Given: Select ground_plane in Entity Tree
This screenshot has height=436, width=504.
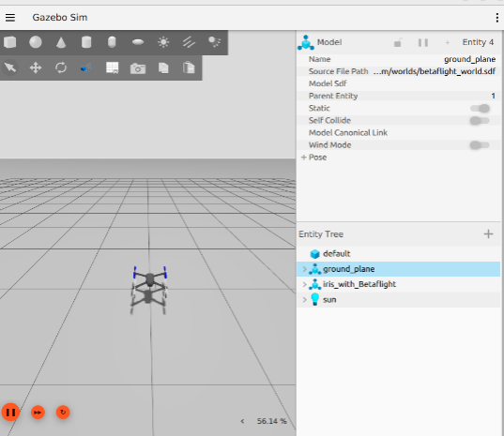Looking at the screenshot, I should click(x=399, y=269).
